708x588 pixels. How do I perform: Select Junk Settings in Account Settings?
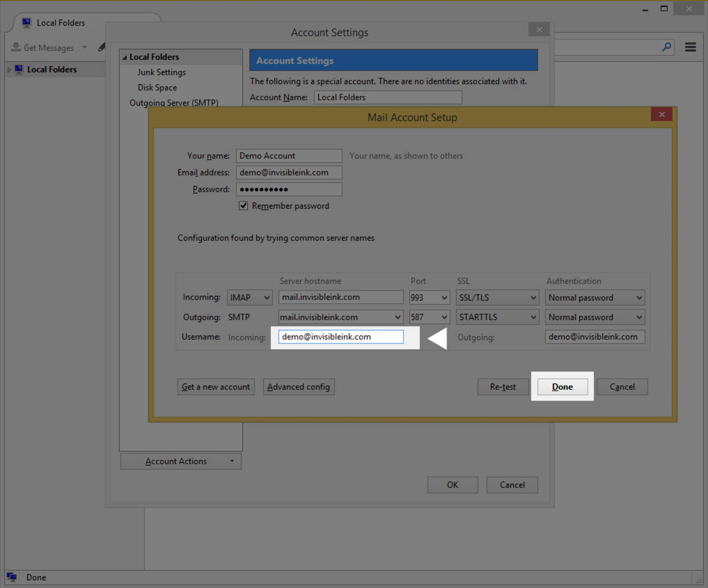[x=162, y=72]
